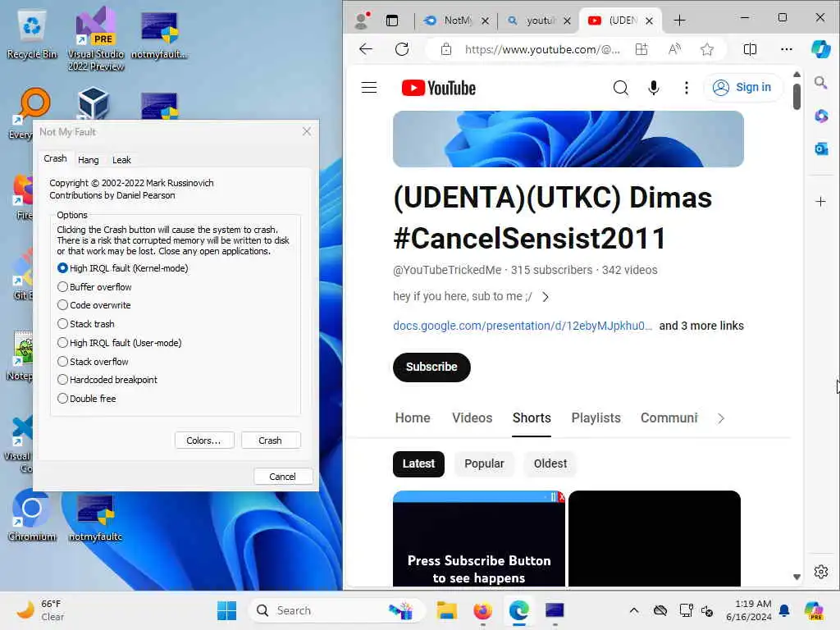Open Windows Start menu

(226, 610)
